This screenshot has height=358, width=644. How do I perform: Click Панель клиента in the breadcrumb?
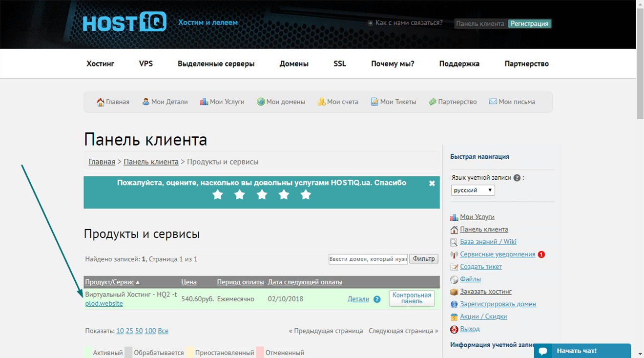pos(151,162)
